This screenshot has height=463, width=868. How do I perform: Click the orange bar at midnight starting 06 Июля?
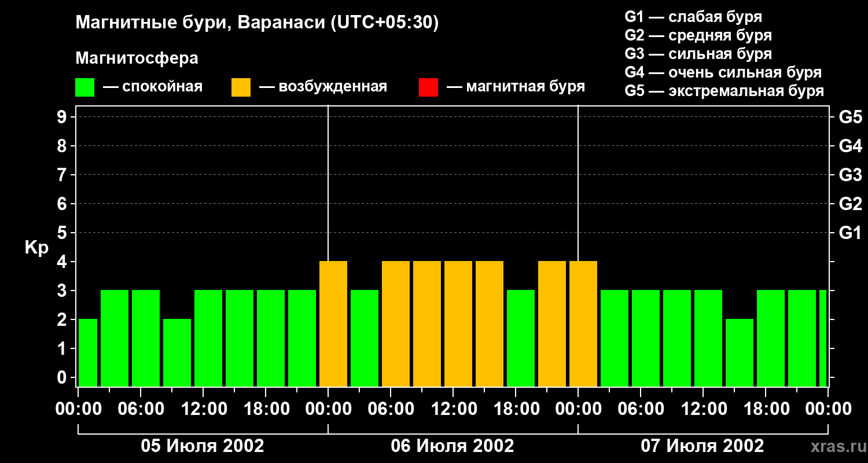(x=333, y=324)
